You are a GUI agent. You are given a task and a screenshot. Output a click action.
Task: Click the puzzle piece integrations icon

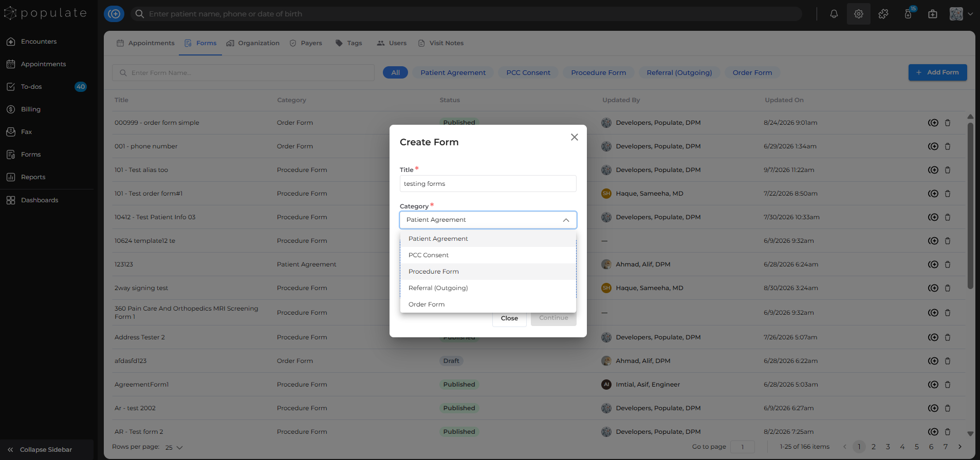883,14
